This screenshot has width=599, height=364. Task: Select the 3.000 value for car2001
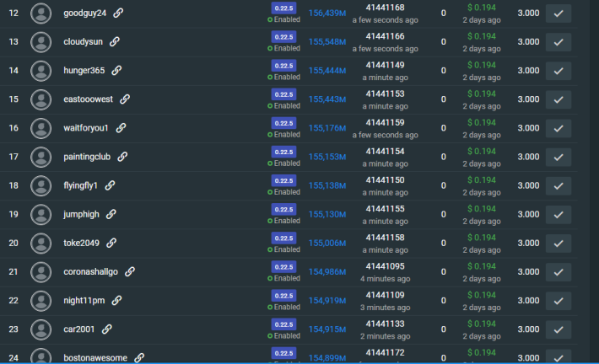click(528, 329)
